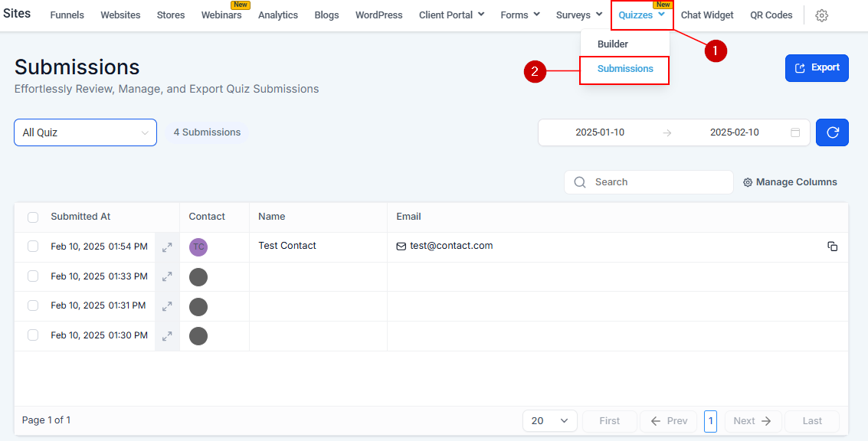
Task: Click the test@contact.com email text
Action: pyautogui.click(x=451, y=246)
